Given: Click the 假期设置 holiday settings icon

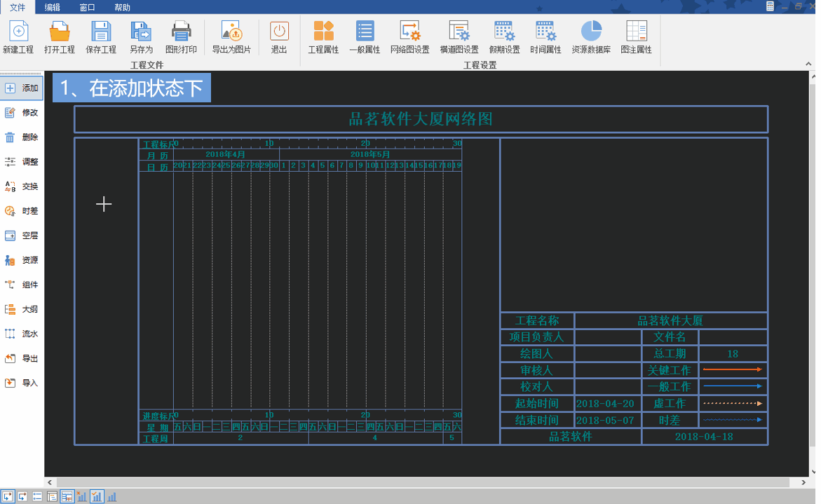Looking at the screenshot, I should [x=505, y=36].
